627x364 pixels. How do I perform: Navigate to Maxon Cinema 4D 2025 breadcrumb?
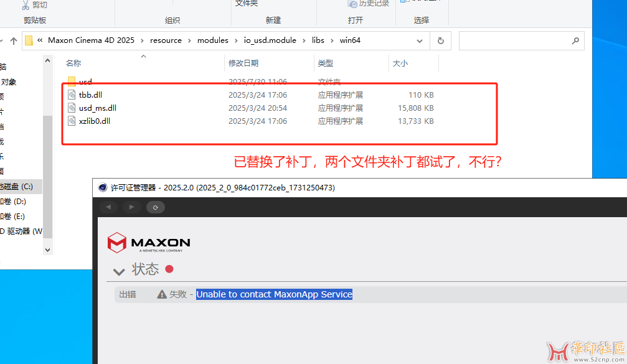[91, 40]
